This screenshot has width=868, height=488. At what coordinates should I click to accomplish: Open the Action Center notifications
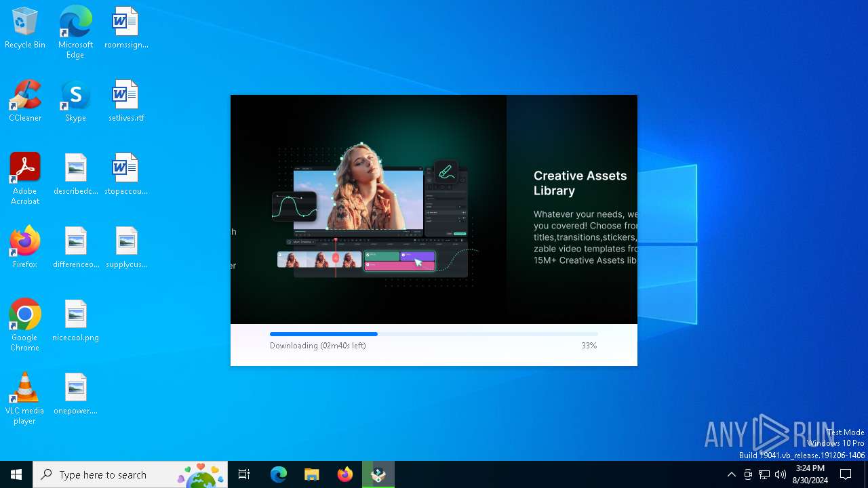[846, 474]
